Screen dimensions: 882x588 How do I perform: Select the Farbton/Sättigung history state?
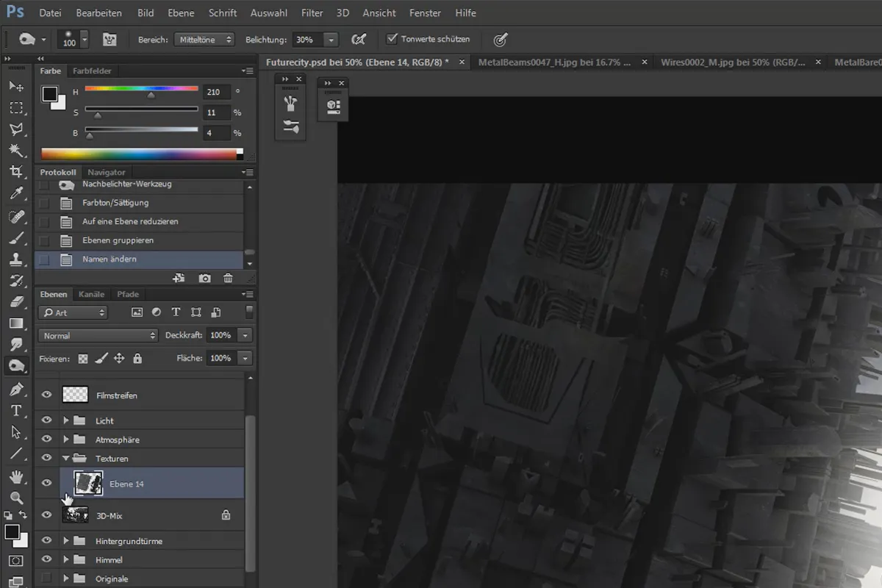point(115,203)
